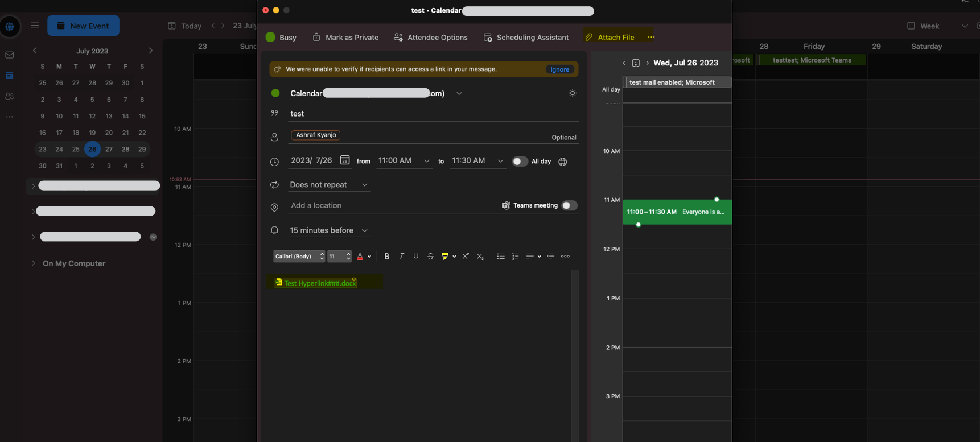Open the Scheduling Assistant

click(x=526, y=38)
